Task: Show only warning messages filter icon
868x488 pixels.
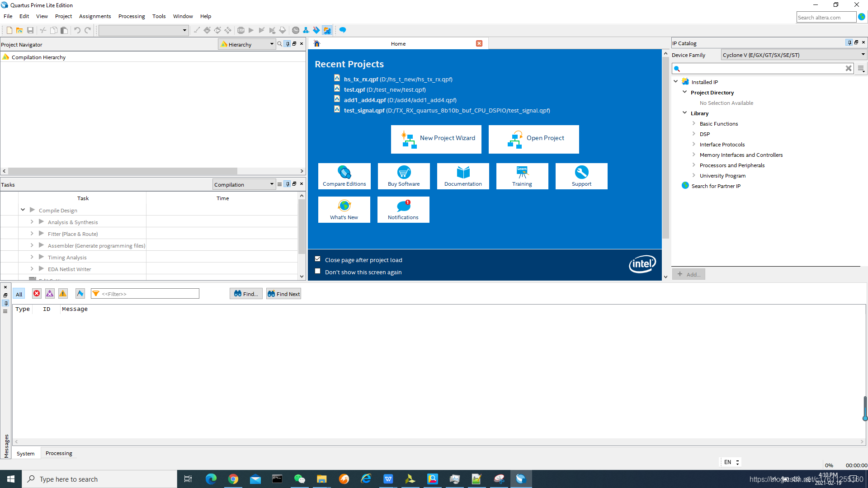Action: [63, 294]
